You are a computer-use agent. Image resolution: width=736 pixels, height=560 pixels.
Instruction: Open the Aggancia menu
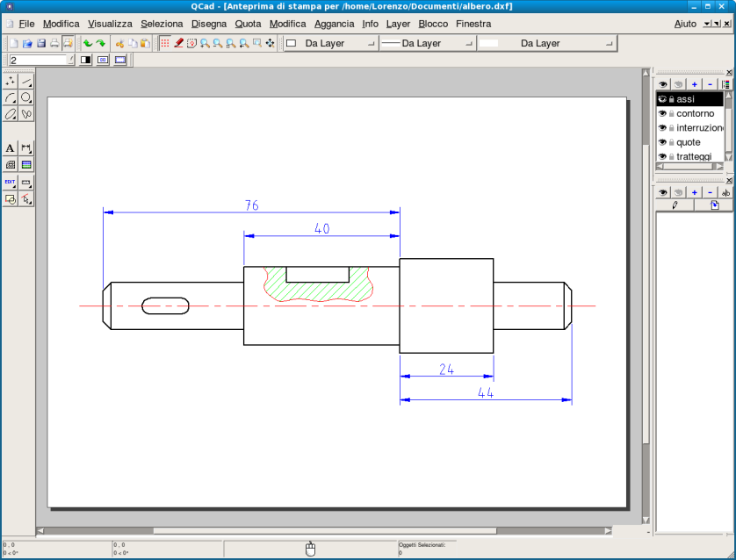click(334, 24)
